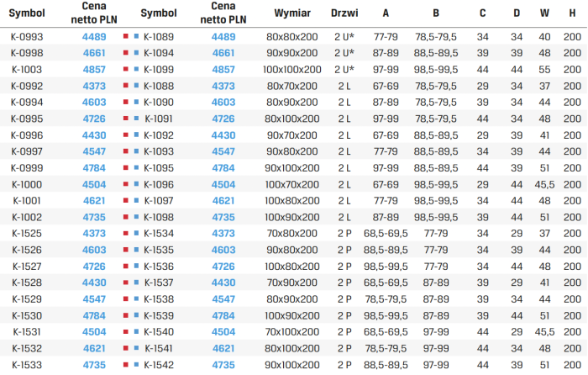Image resolution: width=588 pixels, height=375 pixels.
Task: Select the blue square before K-1096
Action: click(x=136, y=184)
